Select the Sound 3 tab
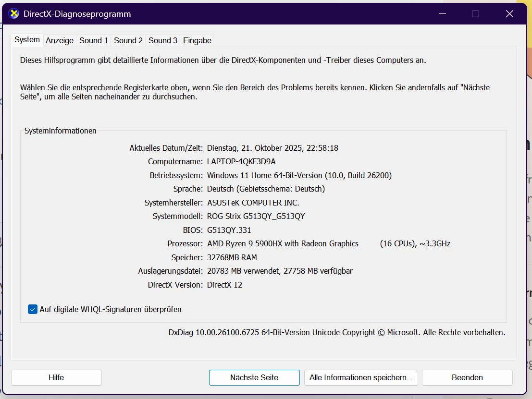Screen dimensions: 532x399 (163, 40)
